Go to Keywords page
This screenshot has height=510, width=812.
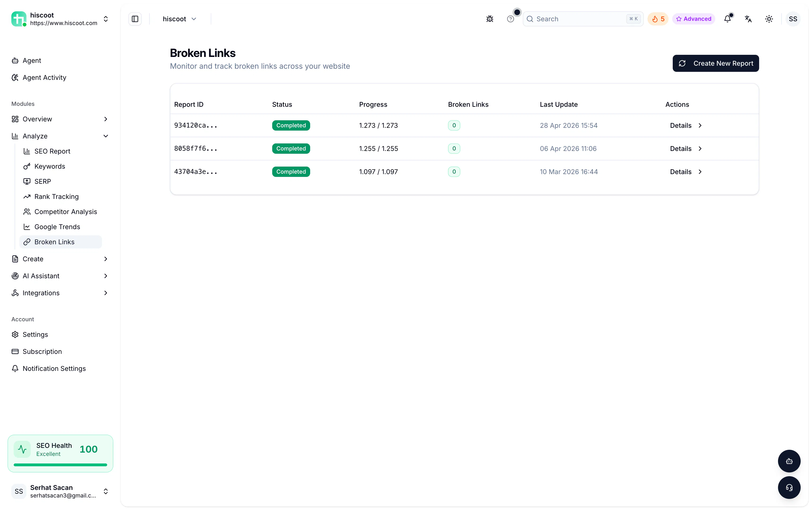pyautogui.click(x=61, y=166)
